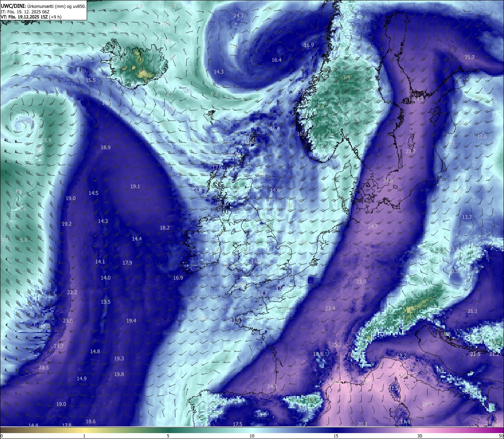The height and width of the screenshot is (439, 504).
Task: Click the 18.6 value near the bottom
Action: click(x=91, y=421)
